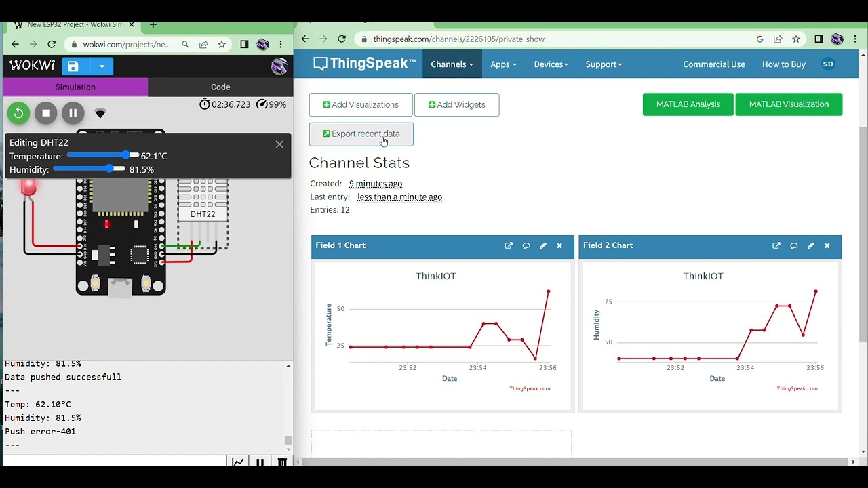Click the simulation stopwatch timer icon

click(204, 104)
